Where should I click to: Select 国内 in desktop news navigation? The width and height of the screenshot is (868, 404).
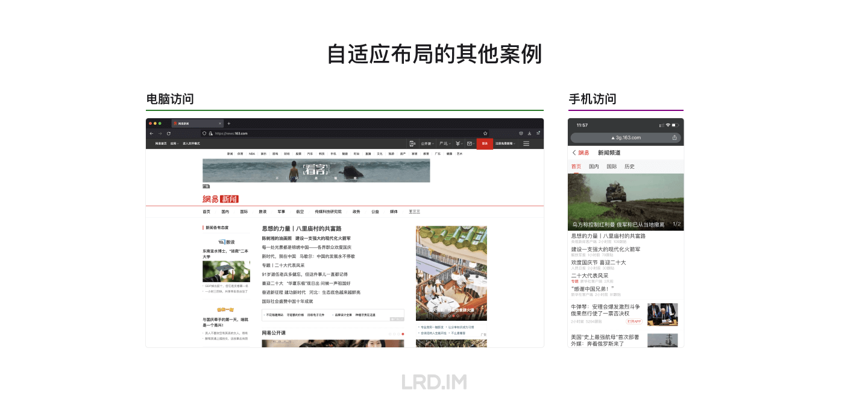(x=225, y=212)
